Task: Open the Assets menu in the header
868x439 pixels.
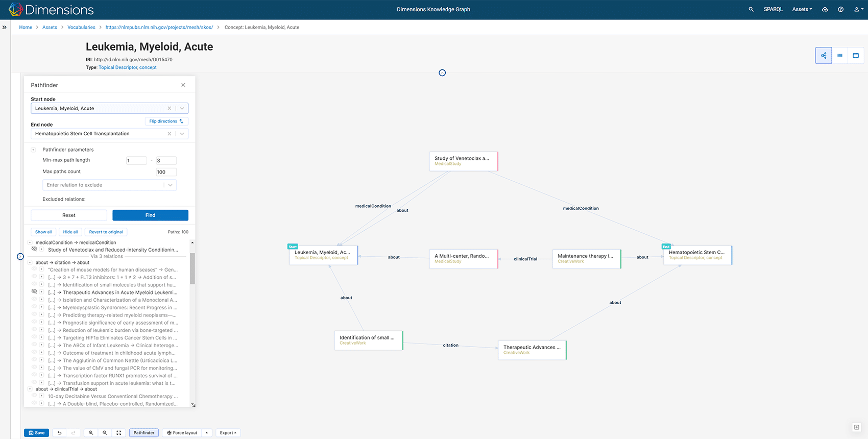Action: pos(802,9)
